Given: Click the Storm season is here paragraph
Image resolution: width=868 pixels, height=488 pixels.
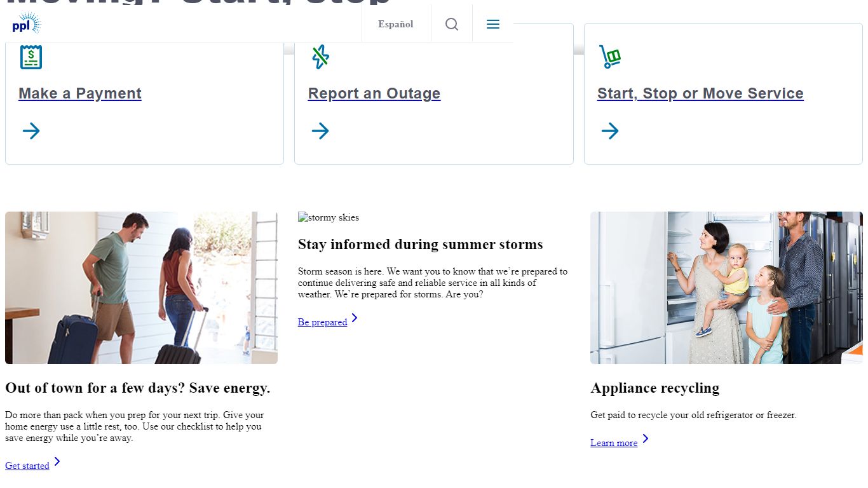Looking at the screenshot, I should pyautogui.click(x=433, y=283).
